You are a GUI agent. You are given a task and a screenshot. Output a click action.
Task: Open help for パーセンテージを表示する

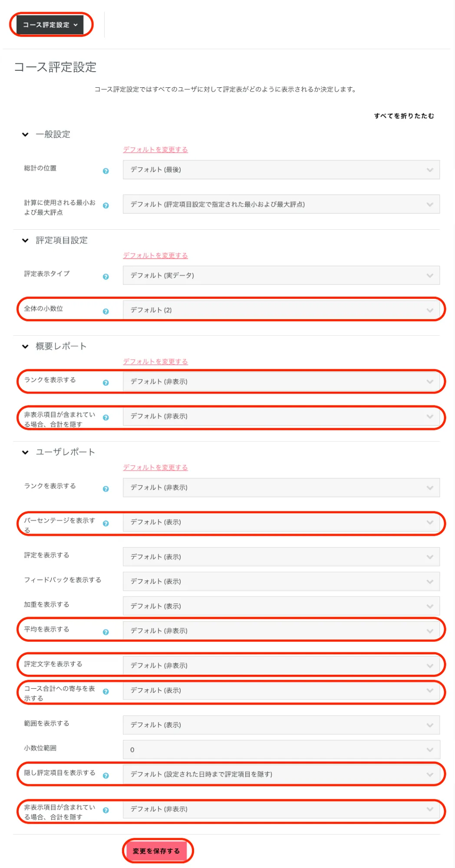coord(106,523)
